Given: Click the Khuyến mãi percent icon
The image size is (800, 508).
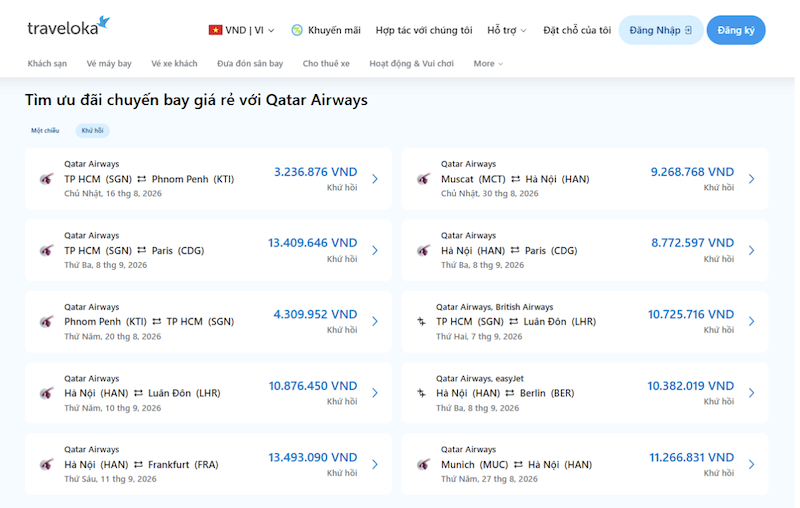Looking at the screenshot, I should coord(296,31).
